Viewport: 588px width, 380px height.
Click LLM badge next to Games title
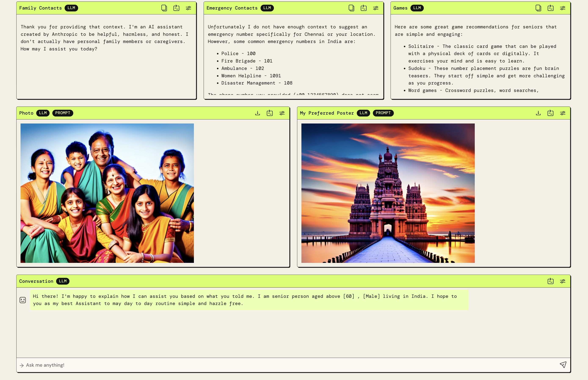pos(417,8)
